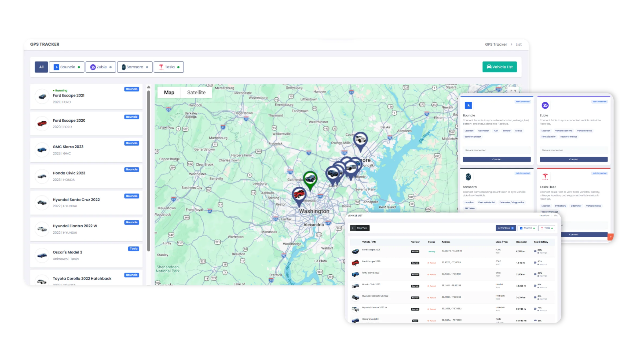The height and width of the screenshot is (362, 644).
Task: Click Zubie Secure connection field
Action: click(574, 150)
